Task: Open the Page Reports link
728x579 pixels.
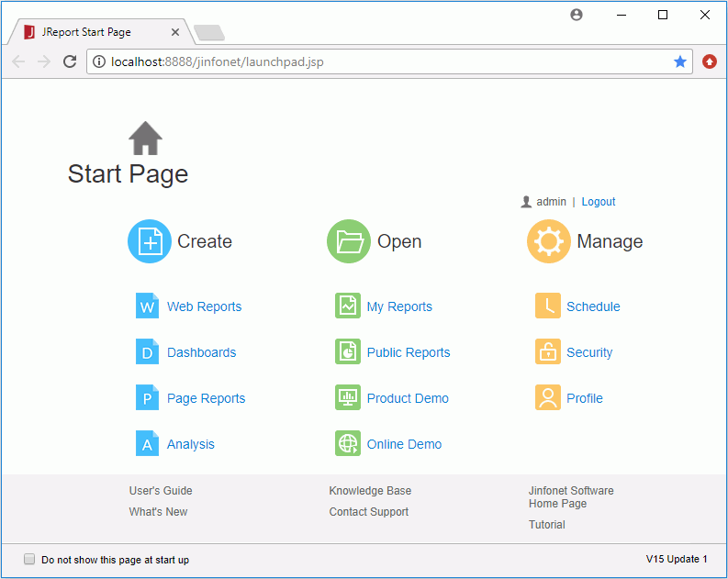Action: [207, 398]
